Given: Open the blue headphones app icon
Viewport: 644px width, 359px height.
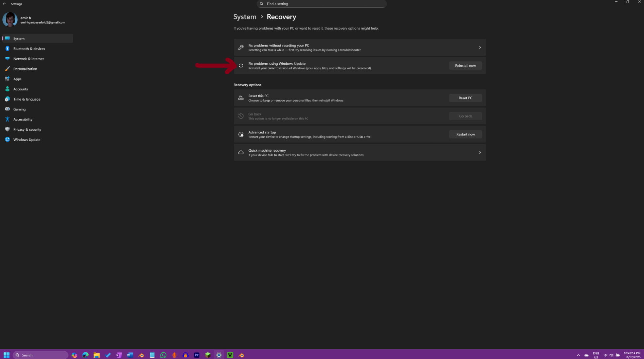Looking at the screenshot, I should [x=186, y=355].
